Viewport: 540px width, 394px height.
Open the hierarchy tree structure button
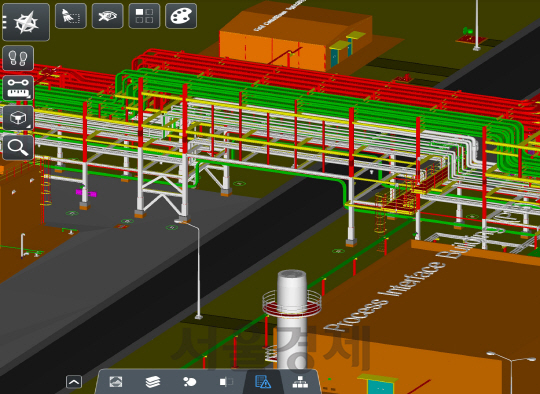tap(300, 382)
